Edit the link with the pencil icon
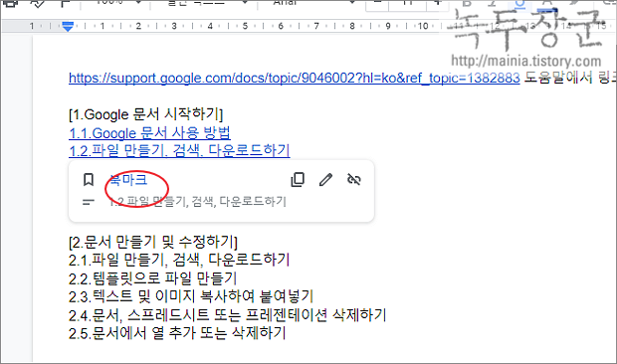Viewport: 617px width, 364px height. click(325, 180)
